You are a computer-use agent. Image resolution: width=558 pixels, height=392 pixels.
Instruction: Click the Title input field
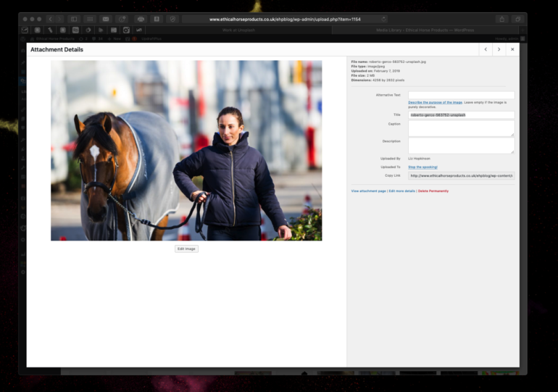461,114
